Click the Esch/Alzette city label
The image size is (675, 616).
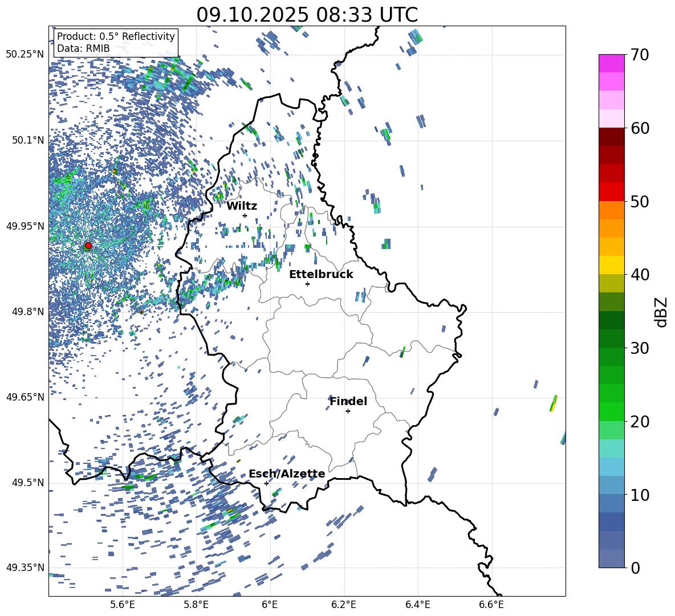[287, 474]
